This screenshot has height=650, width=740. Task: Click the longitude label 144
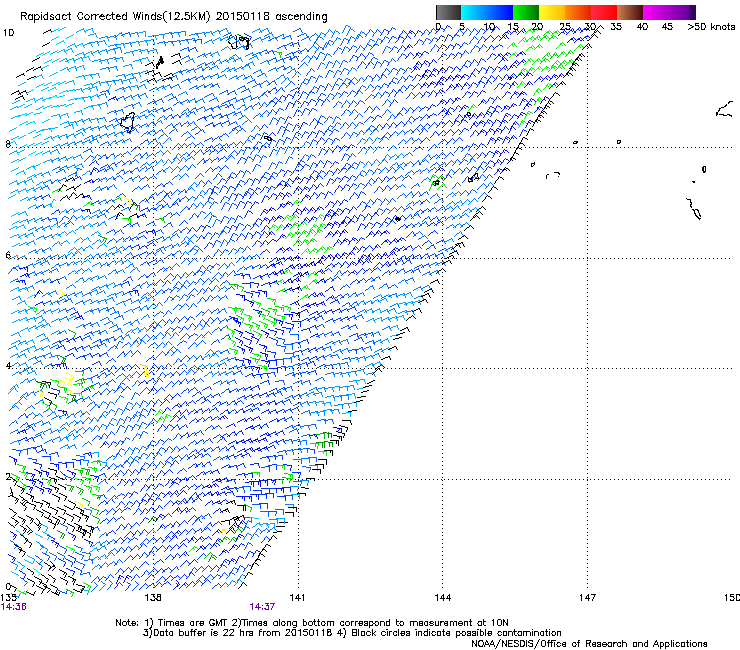pos(442,598)
